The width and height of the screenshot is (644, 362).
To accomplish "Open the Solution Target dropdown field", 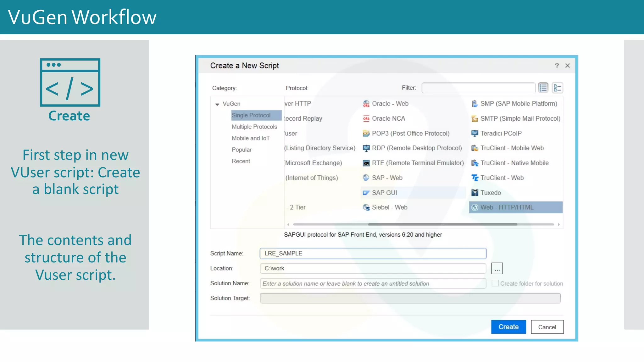I will click(410, 298).
